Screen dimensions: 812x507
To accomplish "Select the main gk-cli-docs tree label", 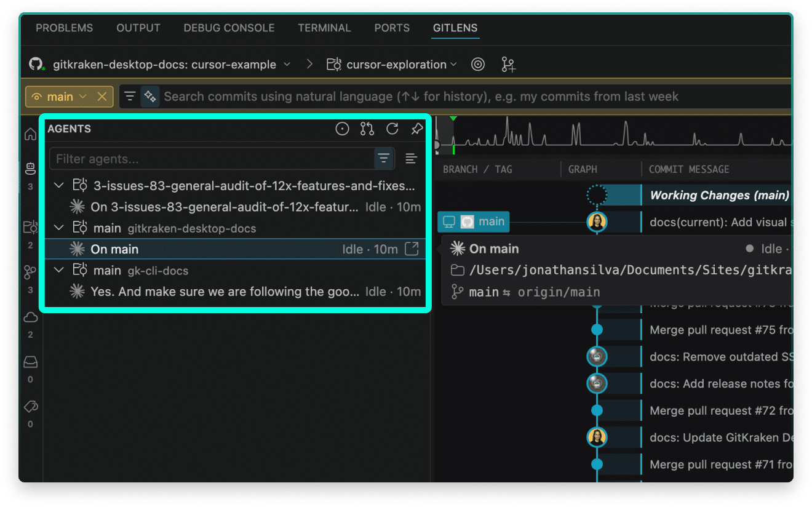I will point(141,271).
